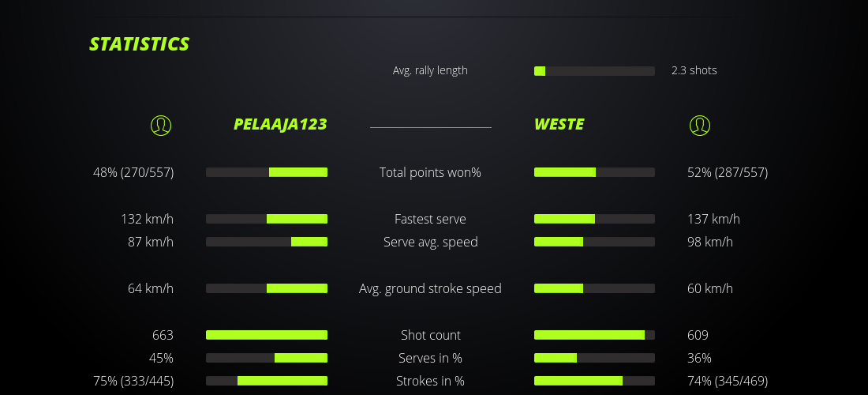Click the STATISTICS heading
Viewport: 868px width, 395px height.
(x=140, y=44)
